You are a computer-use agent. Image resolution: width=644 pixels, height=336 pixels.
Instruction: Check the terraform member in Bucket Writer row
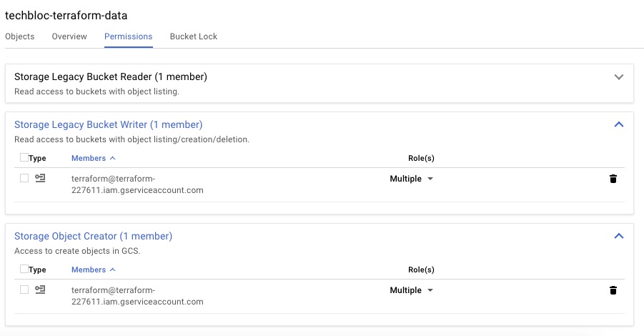24,179
